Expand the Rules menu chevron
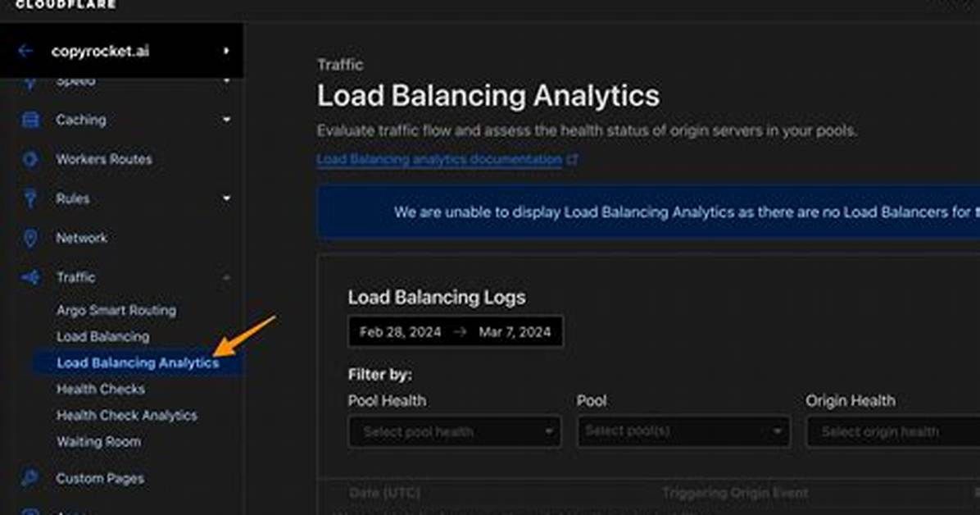Viewport: 980px width, 515px height. pyautogui.click(x=226, y=198)
